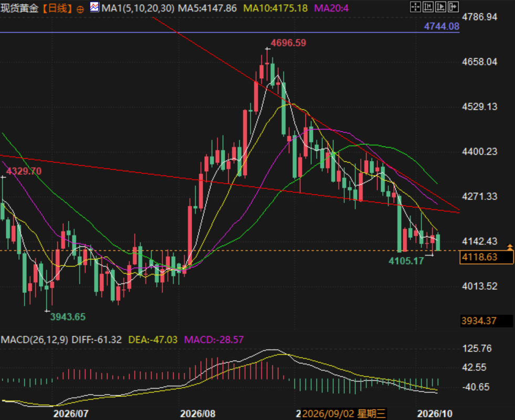The height and width of the screenshot is (420, 515).
Task: Click the orange circled-plus icon beside 日线
Action: tap(80, 9)
